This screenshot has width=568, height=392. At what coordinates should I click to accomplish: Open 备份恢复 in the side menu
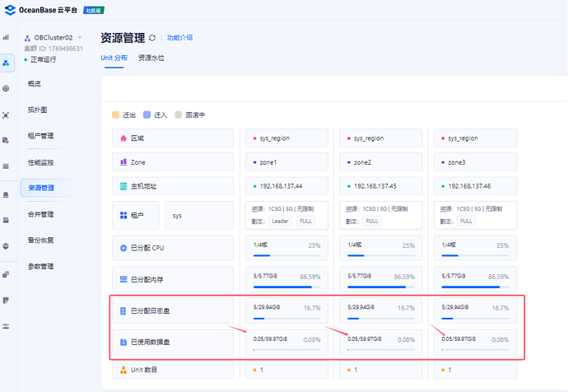tap(41, 240)
